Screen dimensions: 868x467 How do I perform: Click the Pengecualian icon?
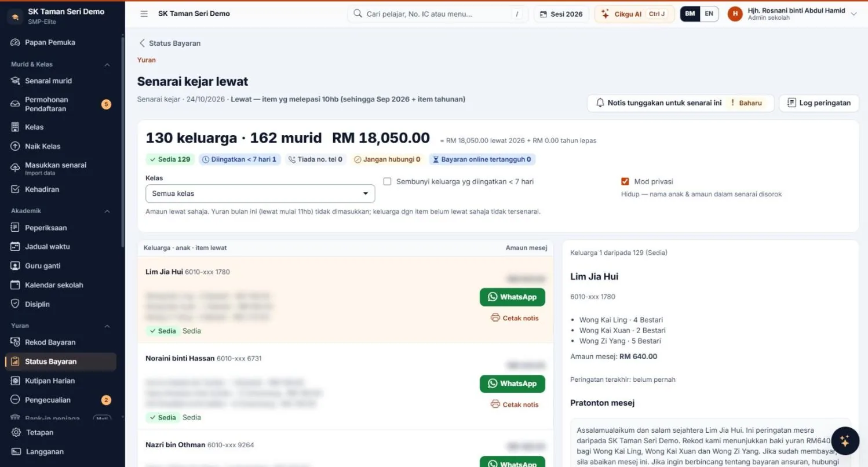tap(16, 400)
